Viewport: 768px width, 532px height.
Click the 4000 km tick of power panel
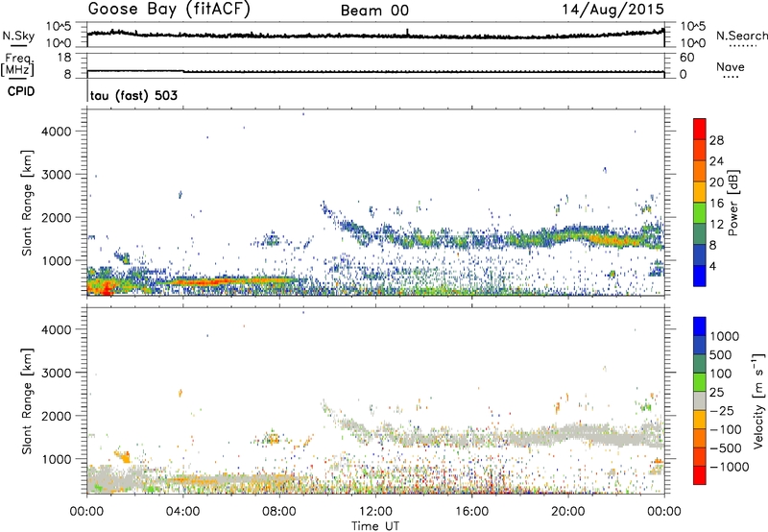coord(57,132)
